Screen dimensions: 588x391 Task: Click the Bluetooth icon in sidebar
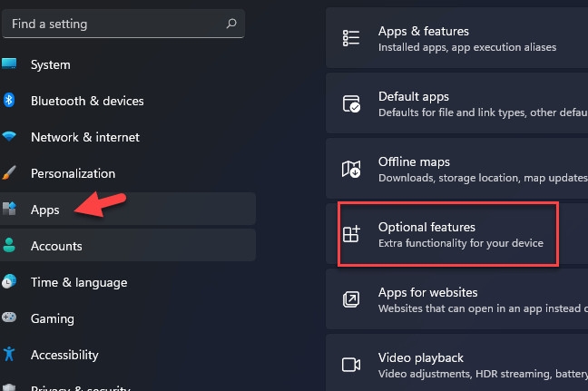pos(9,100)
